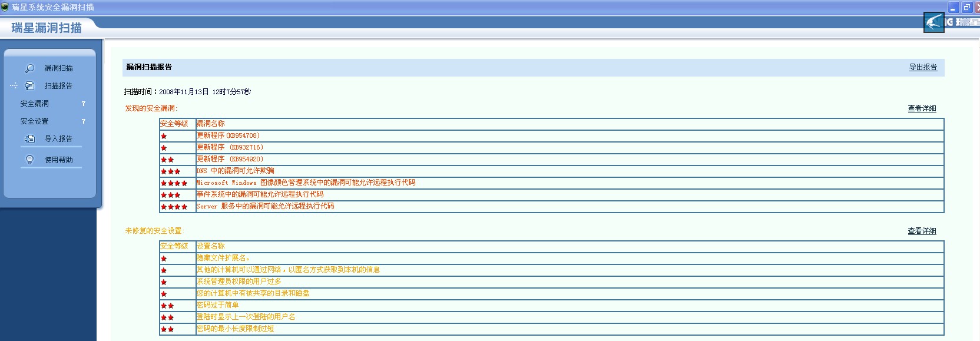Select 安全设置 in the sidebar
This screenshot has height=341, width=980.
tap(35, 121)
